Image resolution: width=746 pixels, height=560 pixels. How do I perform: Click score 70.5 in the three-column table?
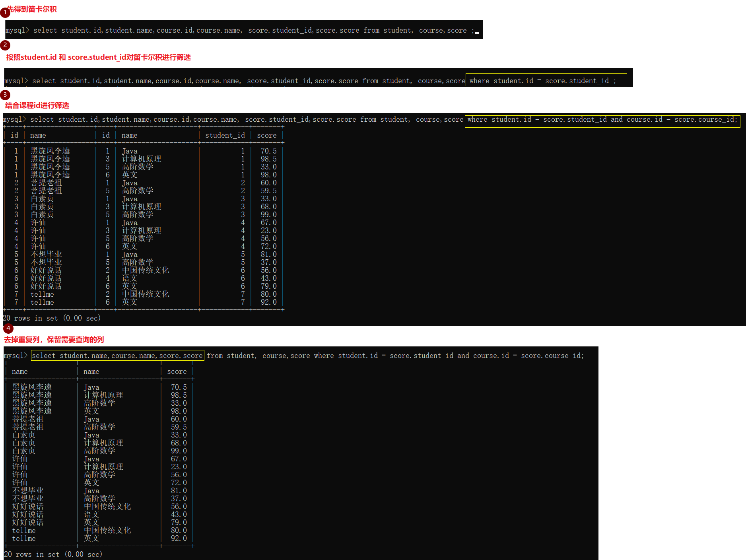click(x=179, y=387)
